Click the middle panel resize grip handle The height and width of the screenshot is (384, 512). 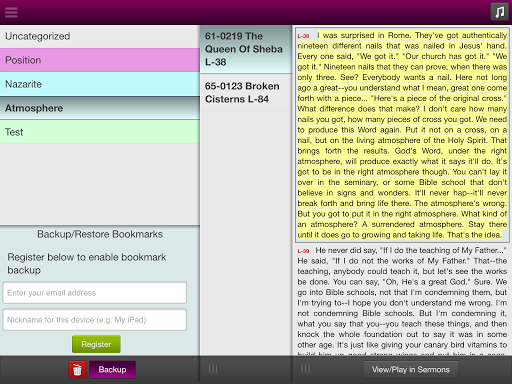[213, 370]
